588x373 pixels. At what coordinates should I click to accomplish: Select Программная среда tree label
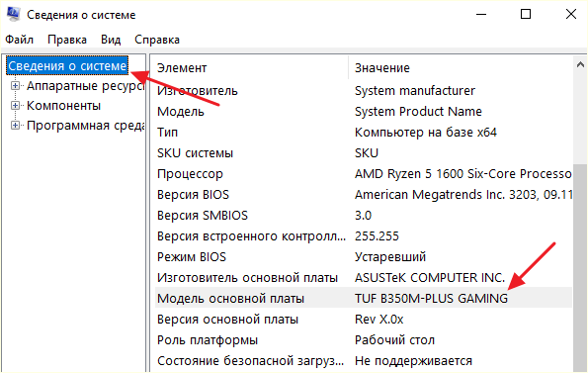tap(85, 126)
